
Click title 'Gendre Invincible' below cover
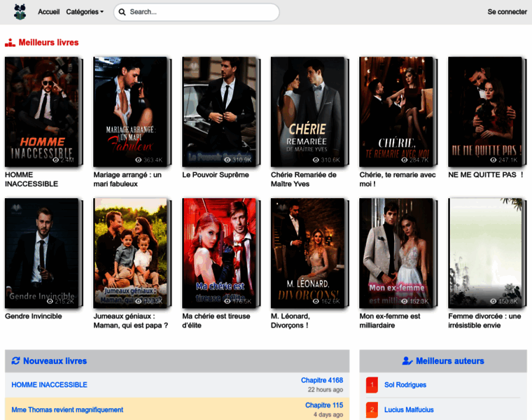34,316
